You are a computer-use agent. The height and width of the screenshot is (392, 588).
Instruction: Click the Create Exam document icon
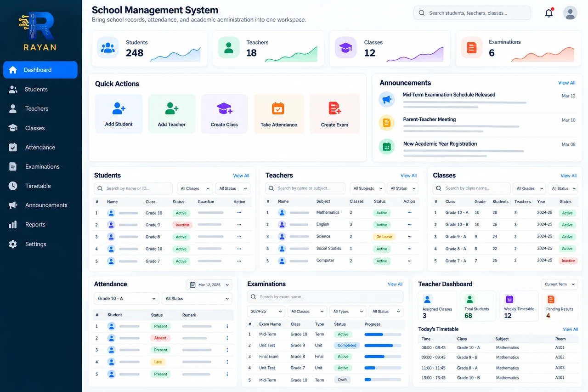pyautogui.click(x=334, y=108)
